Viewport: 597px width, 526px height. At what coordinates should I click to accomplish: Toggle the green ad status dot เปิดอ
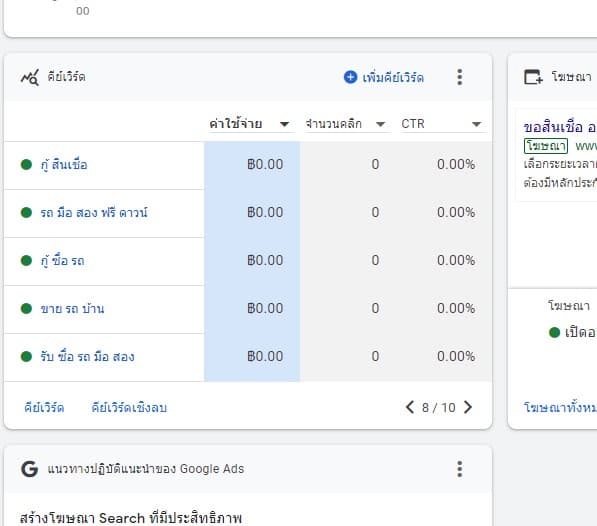coord(554,332)
